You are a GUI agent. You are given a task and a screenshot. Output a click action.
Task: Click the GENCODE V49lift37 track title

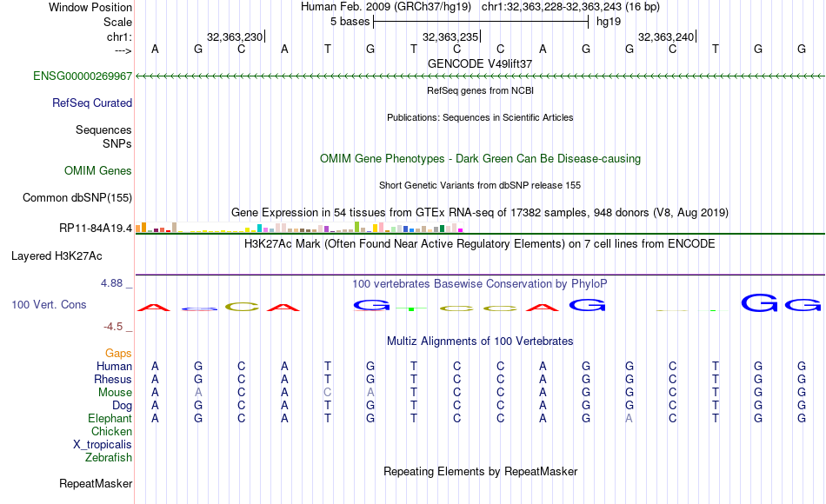point(480,63)
